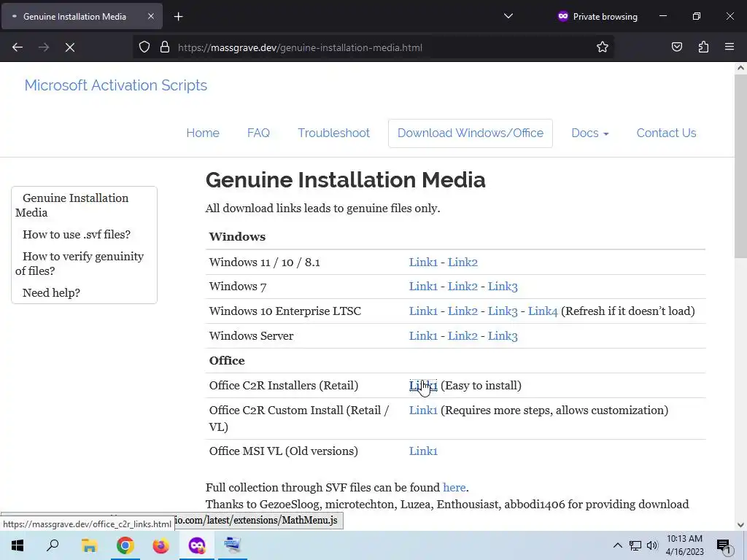Launch File Explorer from taskbar
The height and width of the screenshot is (560, 747).
89,545
